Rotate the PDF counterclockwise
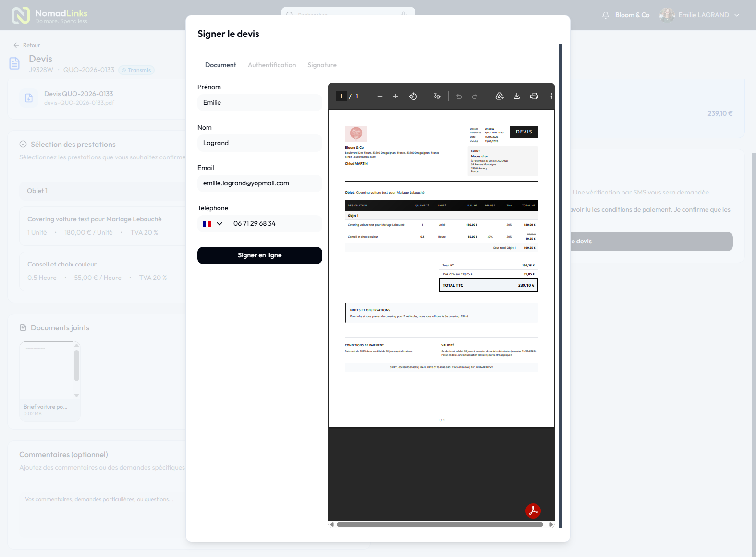The width and height of the screenshot is (756, 557). click(x=413, y=96)
